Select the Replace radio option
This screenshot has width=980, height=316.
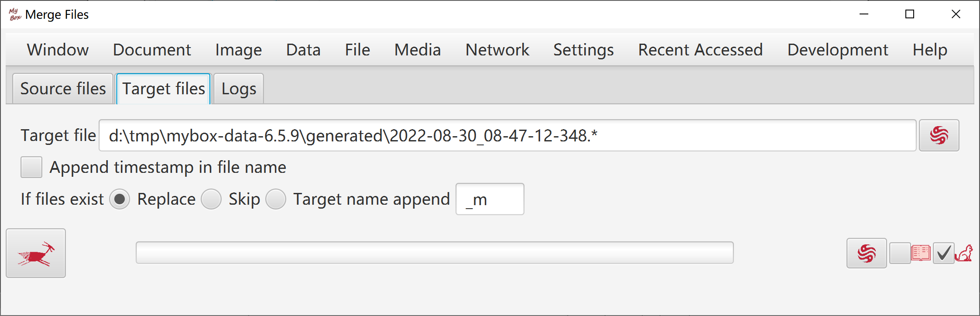click(x=120, y=199)
